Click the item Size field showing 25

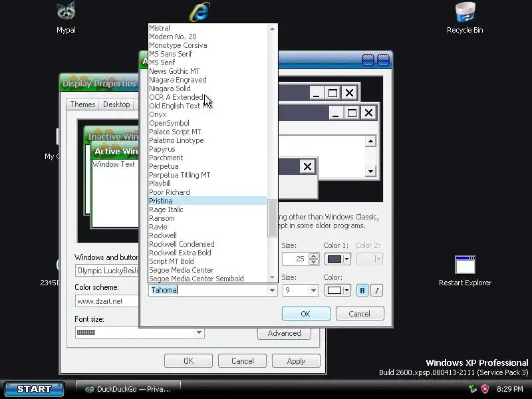(x=295, y=259)
